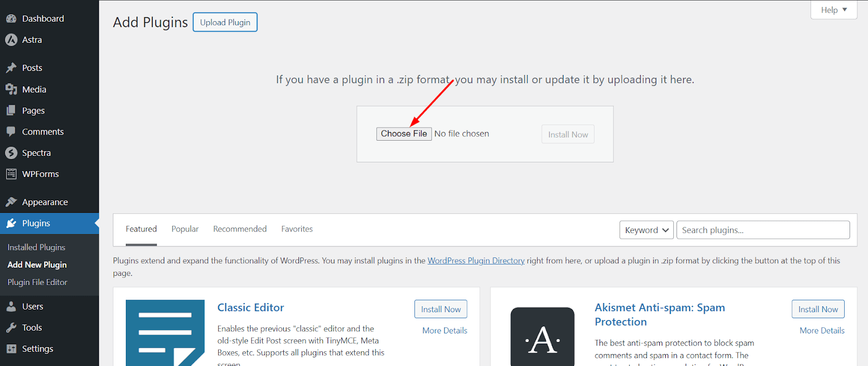Screen dimensions: 868x366
Task: Click the 'No file chosen' text
Action: coord(462,134)
